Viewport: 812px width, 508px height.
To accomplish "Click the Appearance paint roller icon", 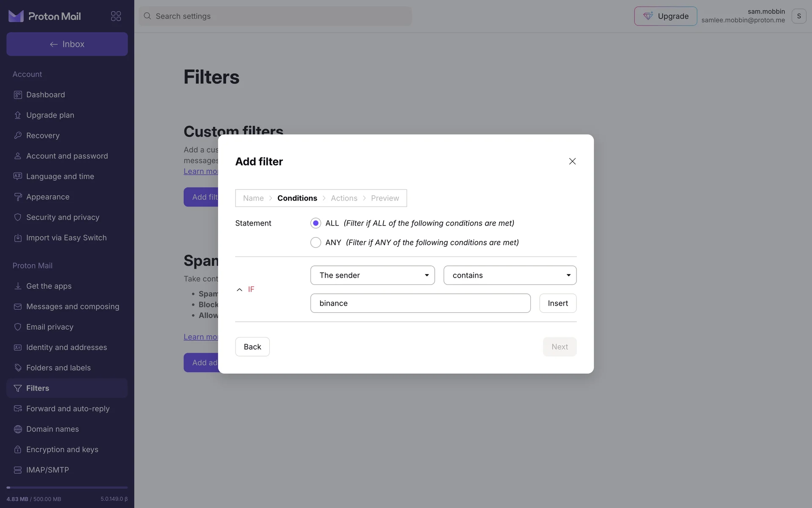I will coord(18,197).
